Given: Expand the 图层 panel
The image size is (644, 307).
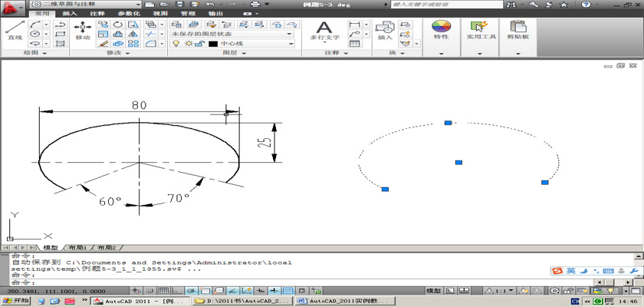Looking at the screenshot, I should coord(235,53).
